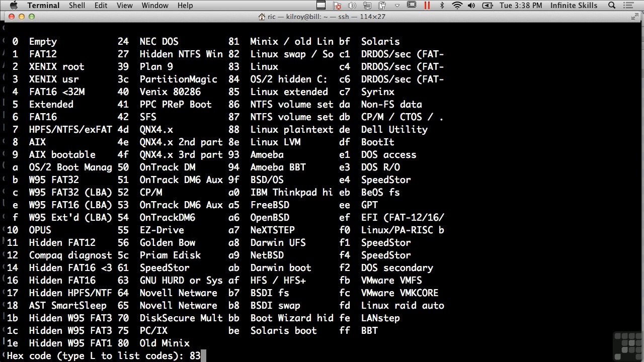This screenshot has height=362, width=644.
Task: Click the 'Empty' partition type entry
Action: tap(43, 42)
